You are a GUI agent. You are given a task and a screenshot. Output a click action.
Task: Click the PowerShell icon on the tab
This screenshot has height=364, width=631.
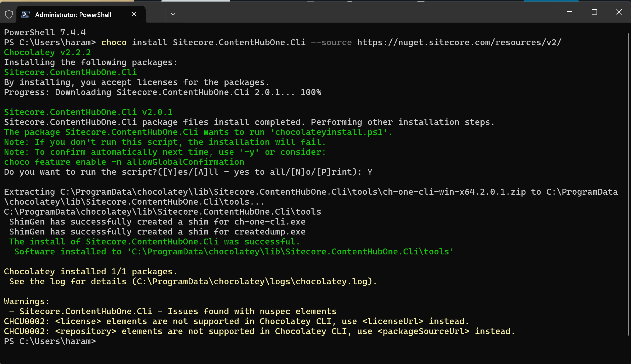point(26,14)
